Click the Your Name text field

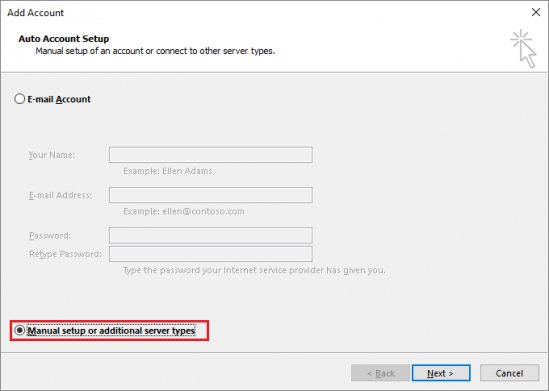click(x=211, y=155)
